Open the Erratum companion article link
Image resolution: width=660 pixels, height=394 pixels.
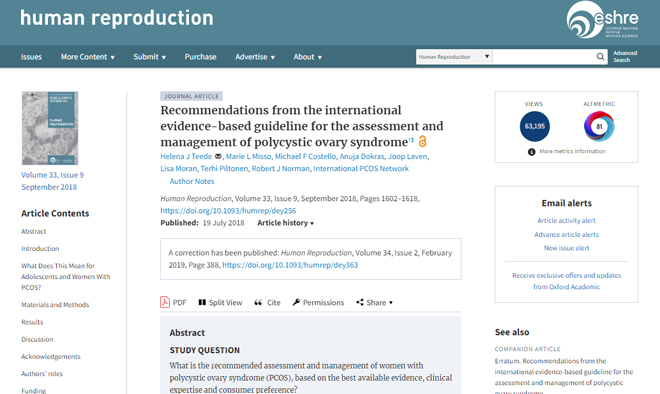coord(564,376)
